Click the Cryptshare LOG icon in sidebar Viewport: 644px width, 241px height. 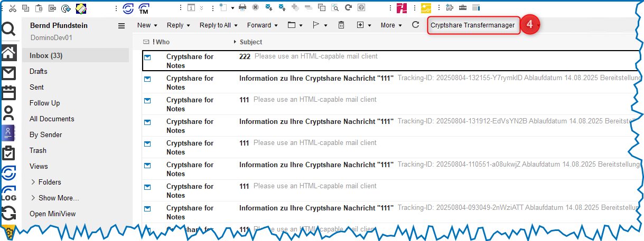click(x=8, y=193)
